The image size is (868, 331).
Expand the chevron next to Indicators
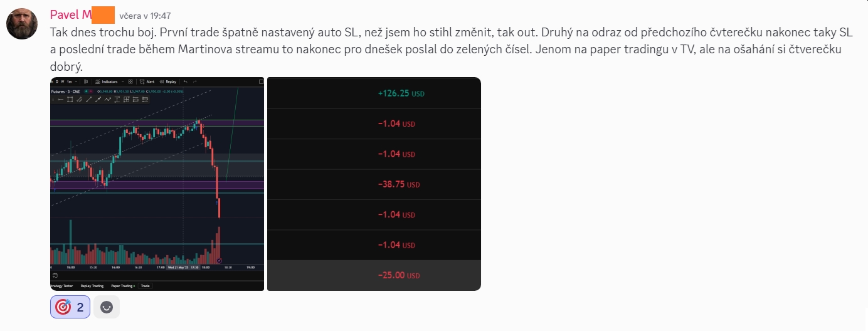(x=123, y=81)
